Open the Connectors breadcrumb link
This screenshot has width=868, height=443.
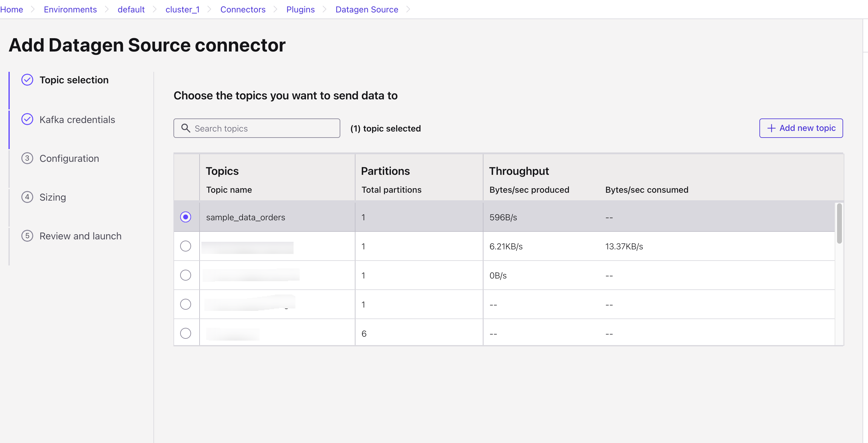pos(243,9)
